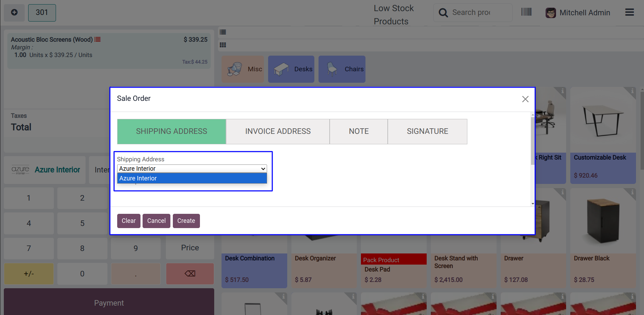Filter products by Desks category
This screenshot has width=644, height=315.
pyautogui.click(x=291, y=69)
